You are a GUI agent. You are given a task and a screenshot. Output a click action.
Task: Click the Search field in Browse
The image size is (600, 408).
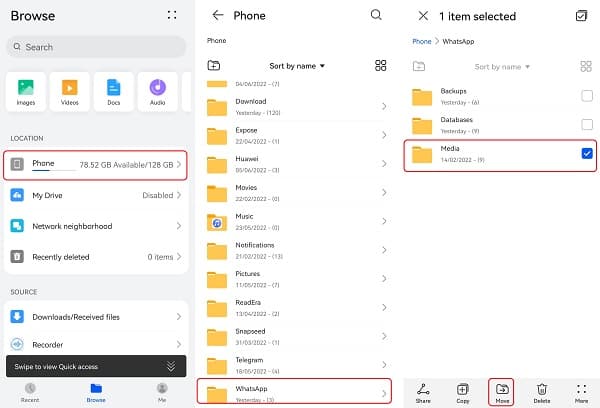96,47
